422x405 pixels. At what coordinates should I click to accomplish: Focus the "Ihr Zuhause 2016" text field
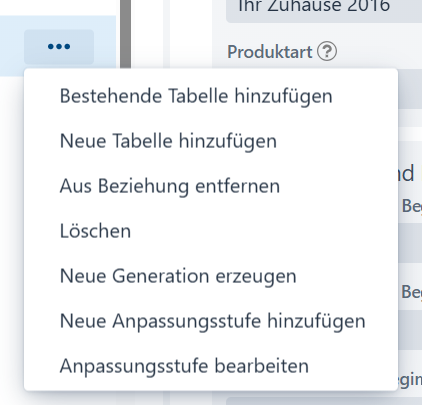click(x=324, y=10)
